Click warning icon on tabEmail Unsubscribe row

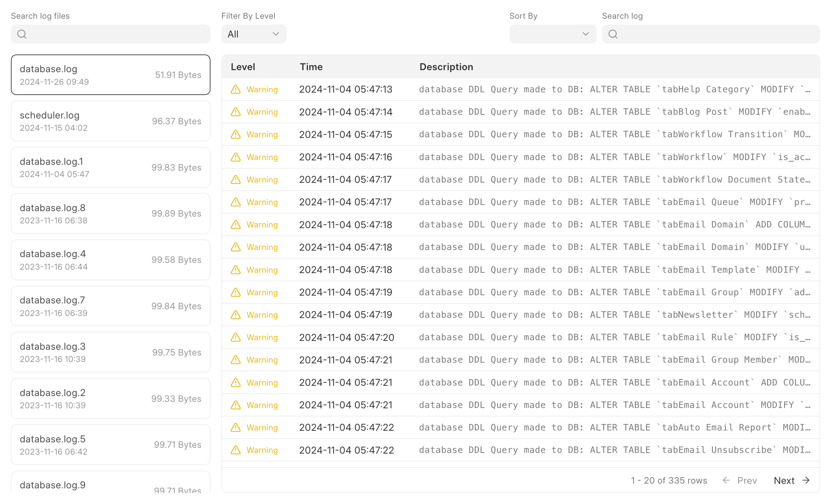click(236, 450)
